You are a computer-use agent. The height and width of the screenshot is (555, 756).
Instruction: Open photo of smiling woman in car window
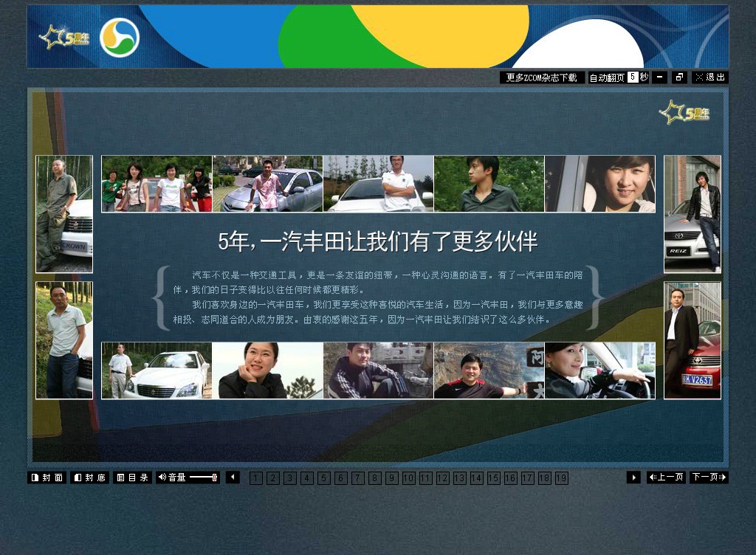point(599,184)
